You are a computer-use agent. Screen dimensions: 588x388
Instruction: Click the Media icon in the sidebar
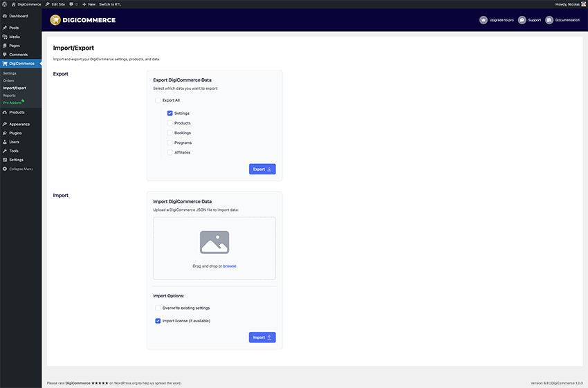[5, 37]
